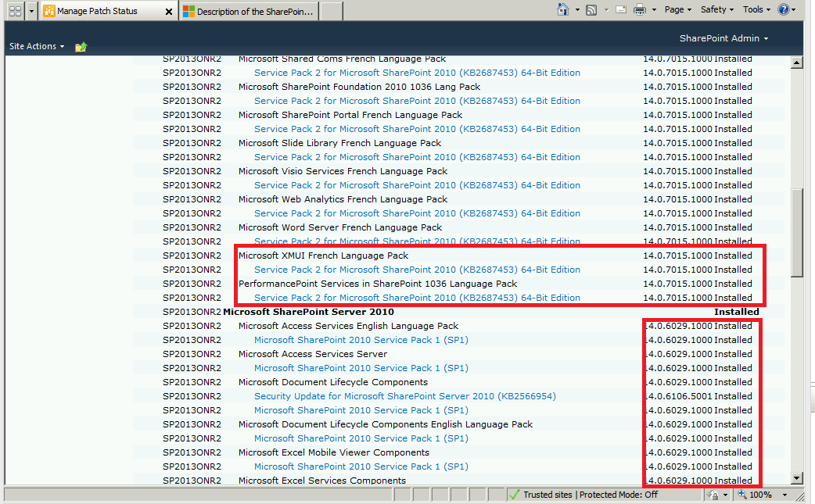Screen dimensions: 815x504
Task: Open Service Pack 2 link under SharePoint Foundation 2010 1036 Lang Pack
Action: pos(417,102)
